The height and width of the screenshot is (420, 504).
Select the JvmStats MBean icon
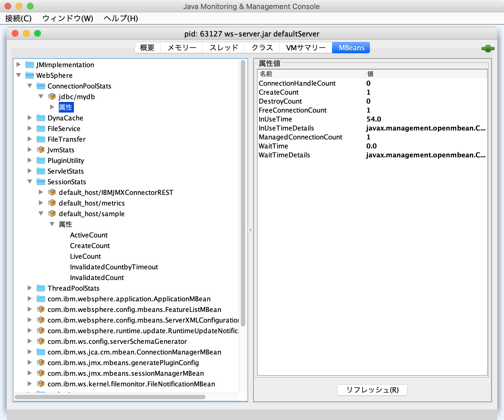click(x=41, y=150)
